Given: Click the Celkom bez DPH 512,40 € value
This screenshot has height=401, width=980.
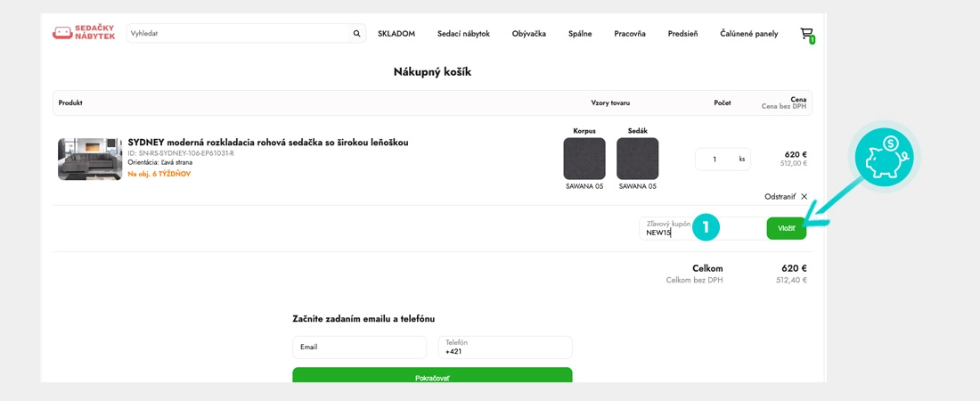Looking at the screenshot, I should [792, 281].
